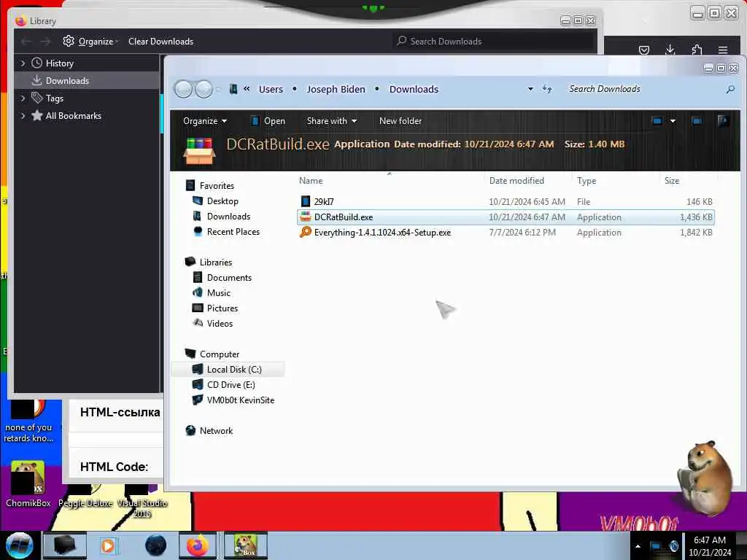Click Firefox downloads arrow icon
Screen dimensions: 747x560
(x=670, y=50)
